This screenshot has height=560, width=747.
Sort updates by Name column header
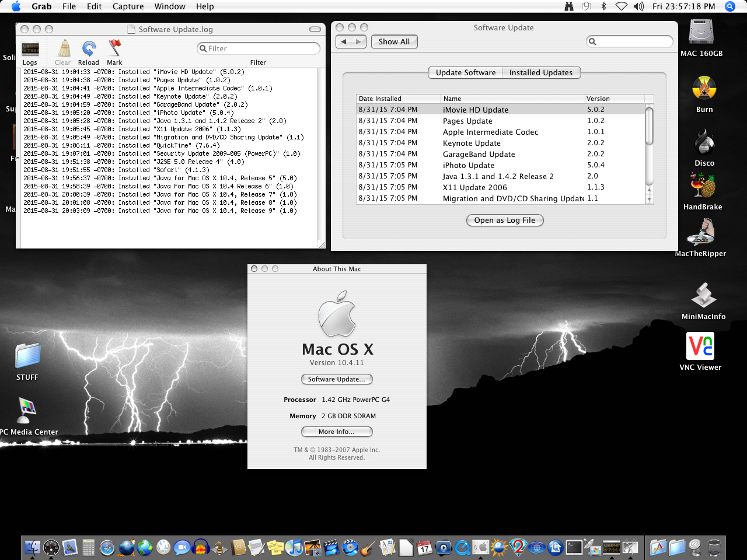click(x=512, y=99)
